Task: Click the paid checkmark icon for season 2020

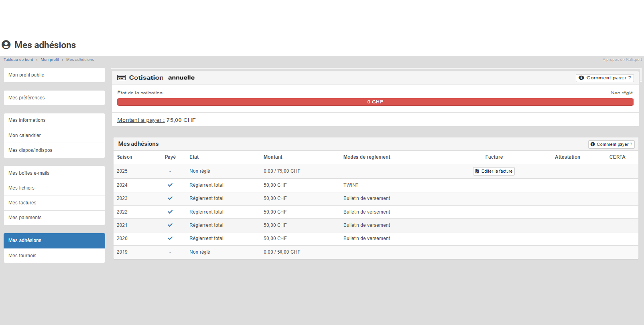Action: 170,238
